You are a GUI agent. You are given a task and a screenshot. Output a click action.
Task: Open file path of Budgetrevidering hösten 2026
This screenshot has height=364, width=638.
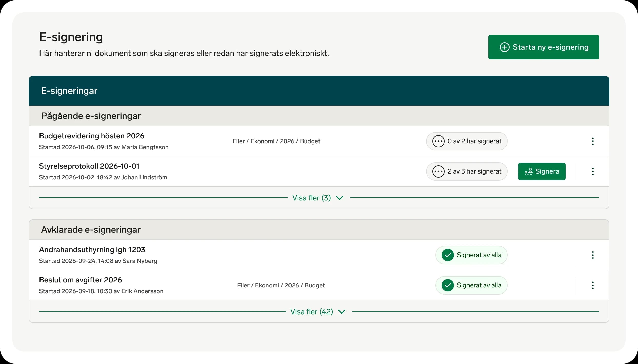276,141
